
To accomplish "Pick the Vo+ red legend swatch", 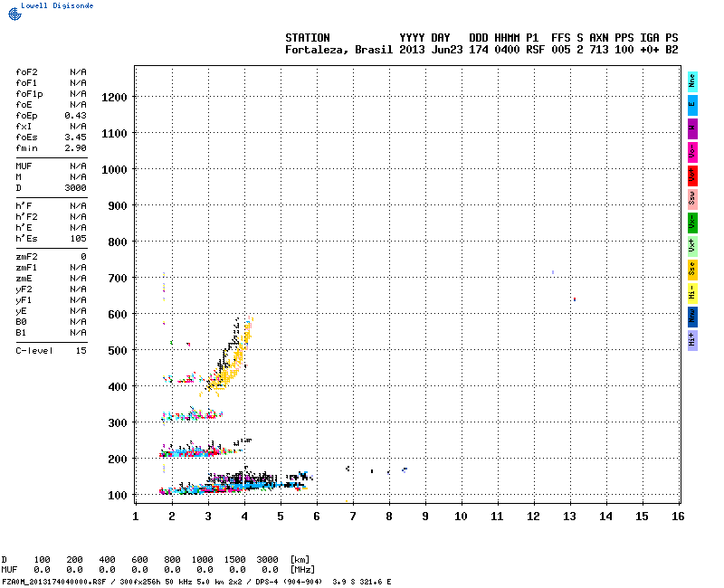I will 692,175.
